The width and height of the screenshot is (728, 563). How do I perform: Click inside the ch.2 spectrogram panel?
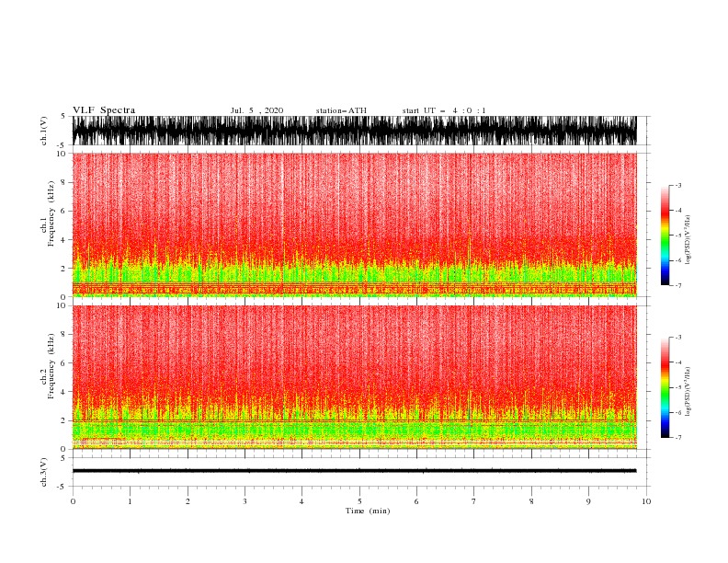tap(354, 377)
